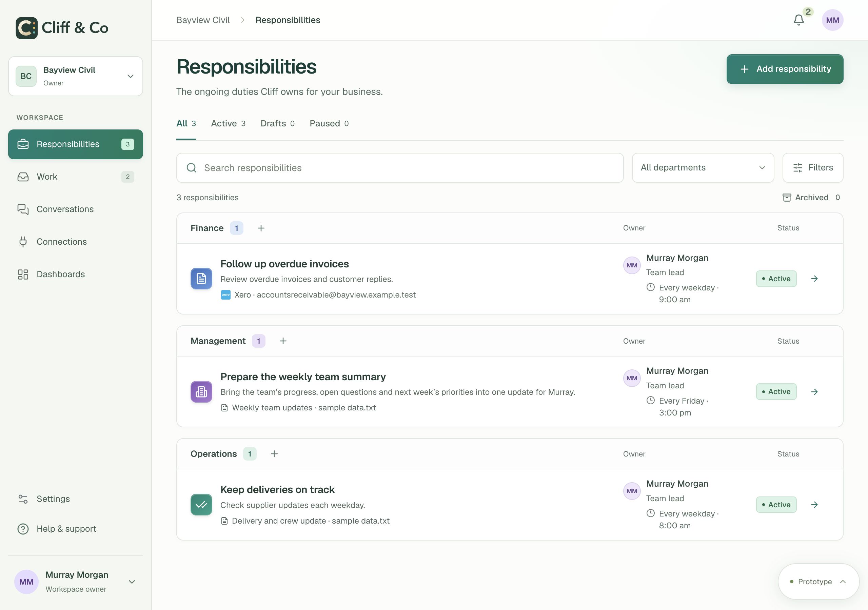Open Prepare the weekly team summary via arrow
This screenshot has height=610, width=868.
point(815,391)
